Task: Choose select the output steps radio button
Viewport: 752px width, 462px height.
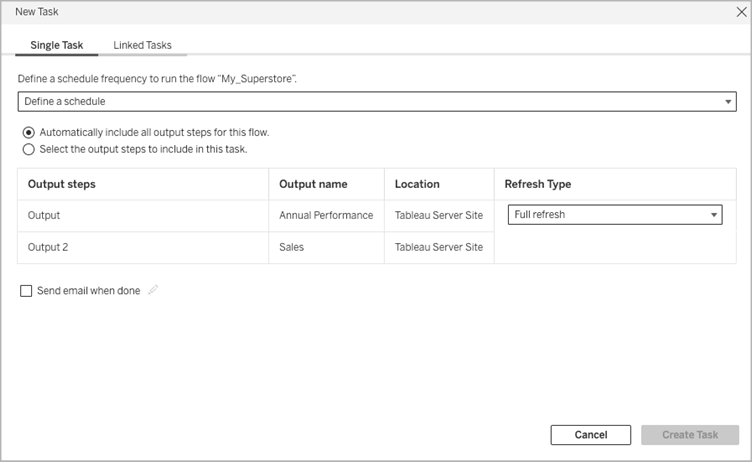Action: pos(29,149)
